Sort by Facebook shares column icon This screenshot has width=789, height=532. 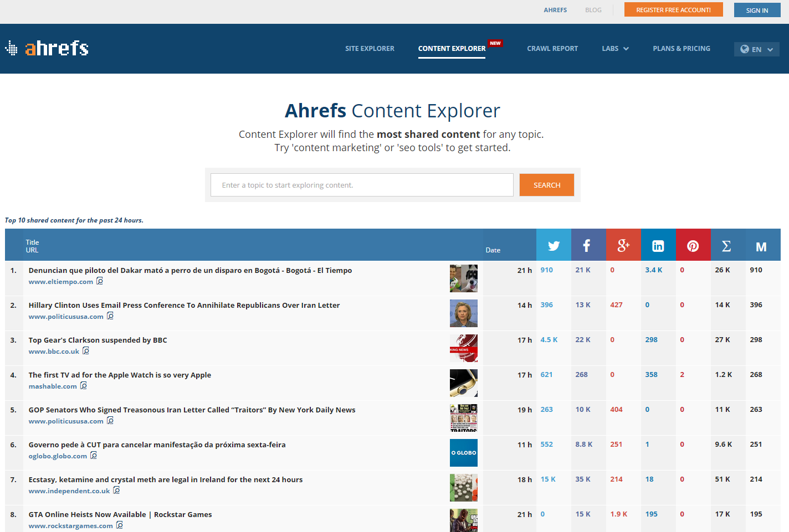(x=587, y=246)
